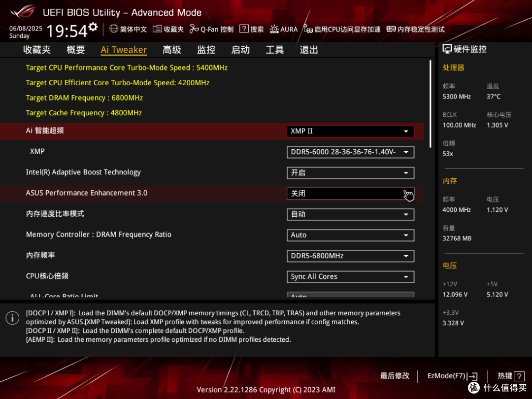
Task: Open the CPU核心倍频 Sync All Cores dropdown
Action: (351, 277)
